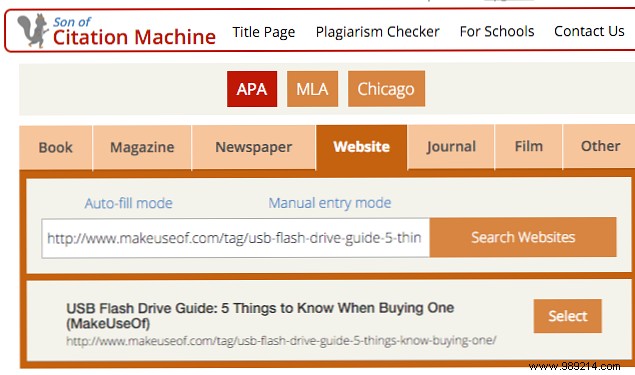Switch to Chicago citation style
The height and width of the screenshot is (375, 635).
386,89
